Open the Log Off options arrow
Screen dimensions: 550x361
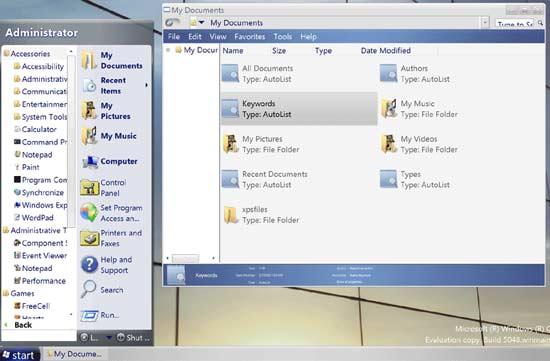[109, 337]
